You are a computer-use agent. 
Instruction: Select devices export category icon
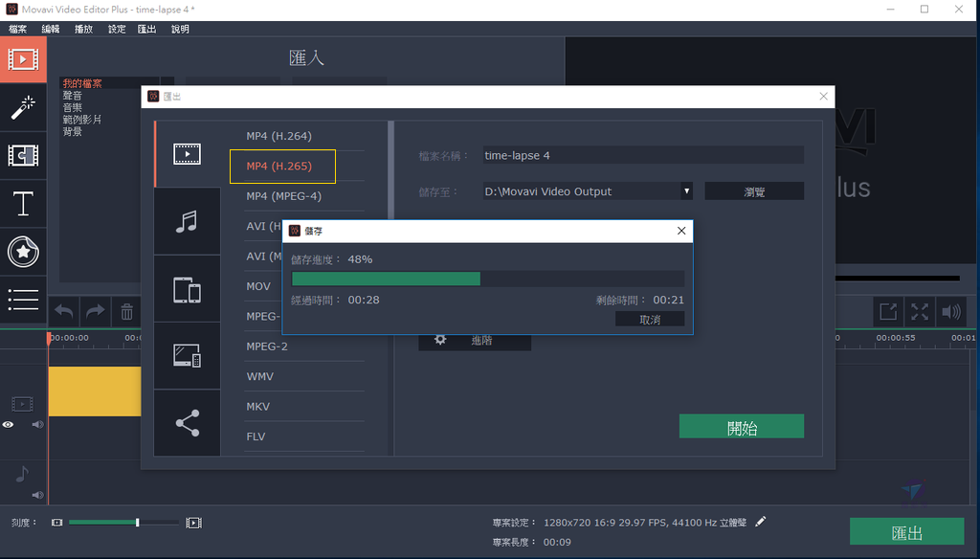pyautogui.click(x=187, y=289)
